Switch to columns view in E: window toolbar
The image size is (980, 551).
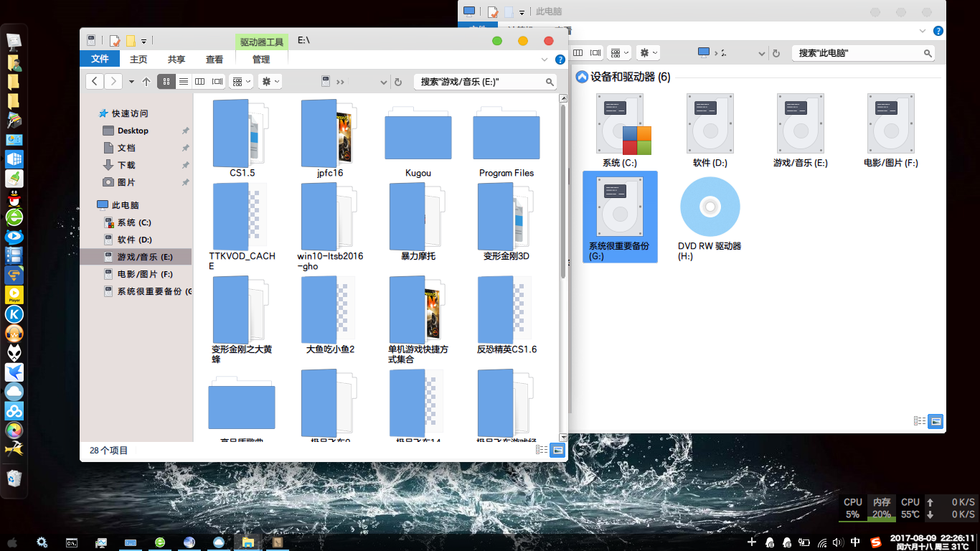[x=200, y=82]
